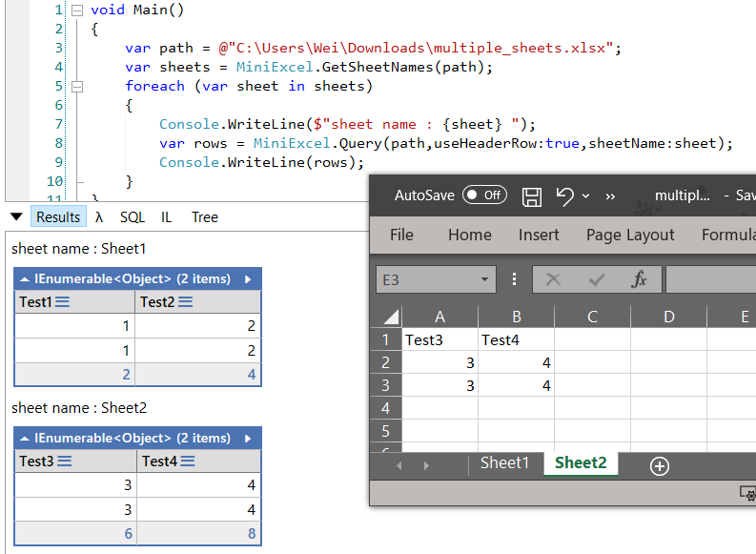
Task: Open the Excel File tab
Action: (x=401, y=235)
